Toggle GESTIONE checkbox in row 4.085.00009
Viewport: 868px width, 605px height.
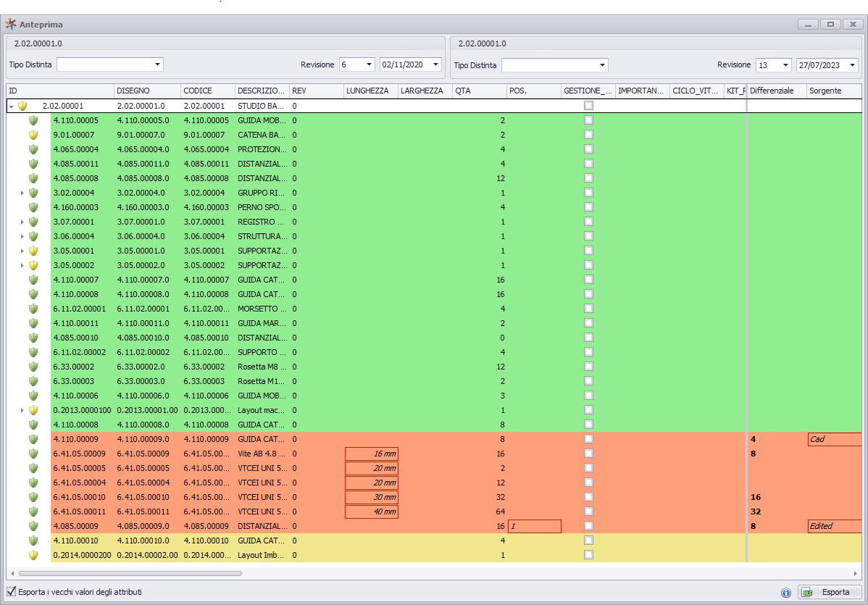pos(588,526)
